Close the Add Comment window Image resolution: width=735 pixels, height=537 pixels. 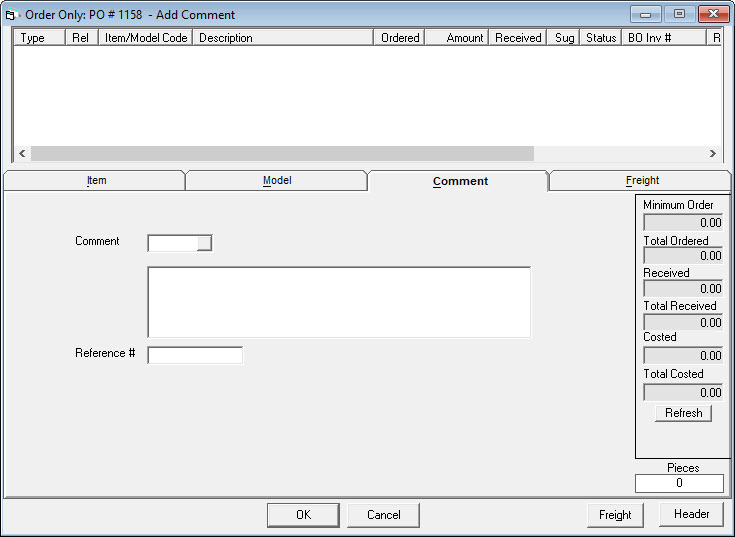713,14
